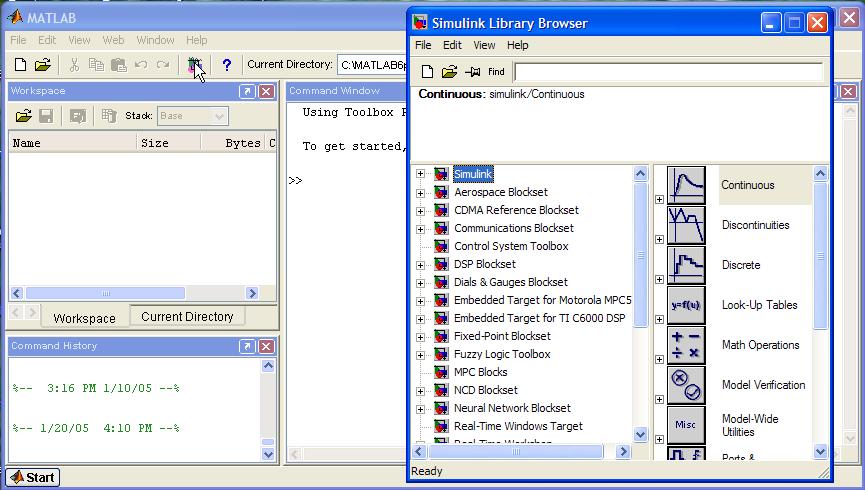Expand the CDMA Reference Blockset node
The image size is (865, 490).
[420, 211]
